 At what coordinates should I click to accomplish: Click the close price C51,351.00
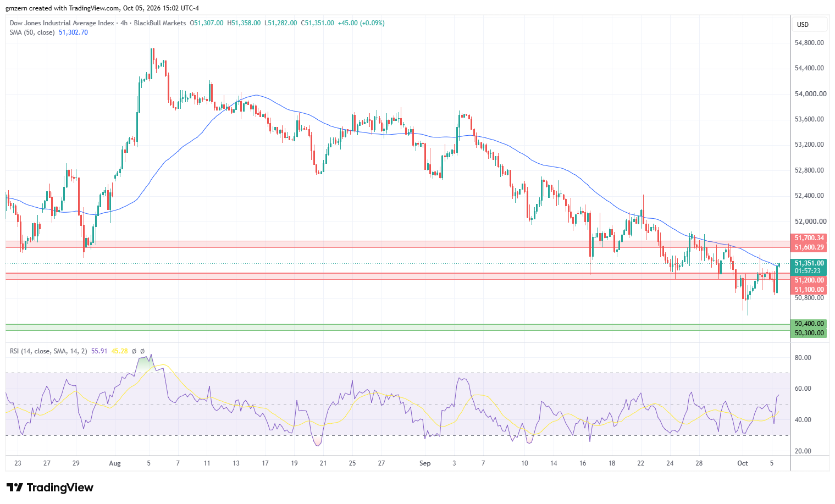[318, 23]
